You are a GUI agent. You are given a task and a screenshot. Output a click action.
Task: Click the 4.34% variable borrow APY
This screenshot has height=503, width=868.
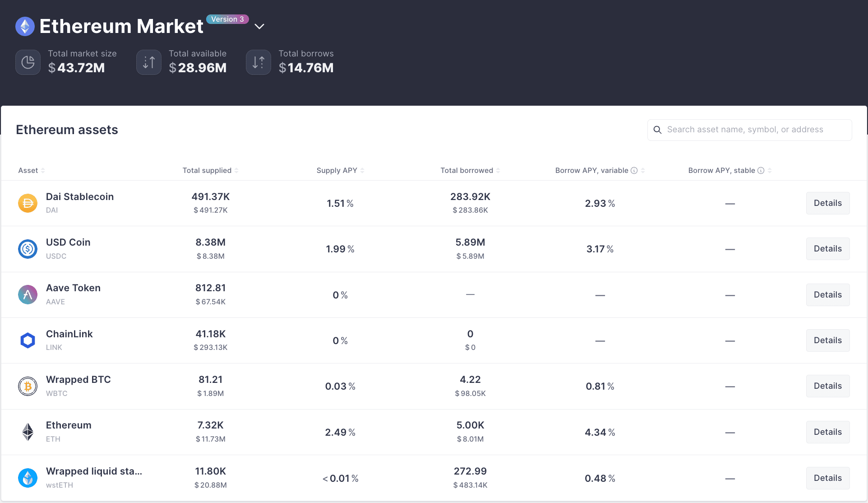pyautogui.click(x=600, y=433)
